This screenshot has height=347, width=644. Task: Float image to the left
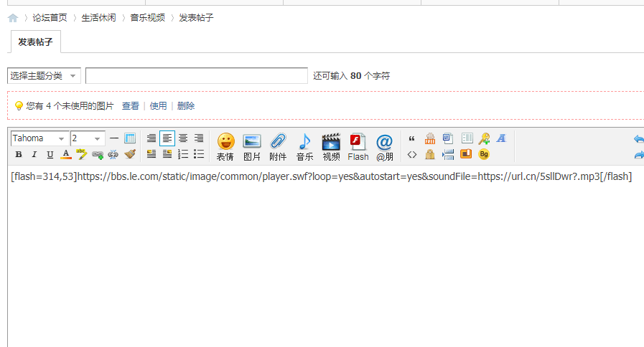[151, 154]
